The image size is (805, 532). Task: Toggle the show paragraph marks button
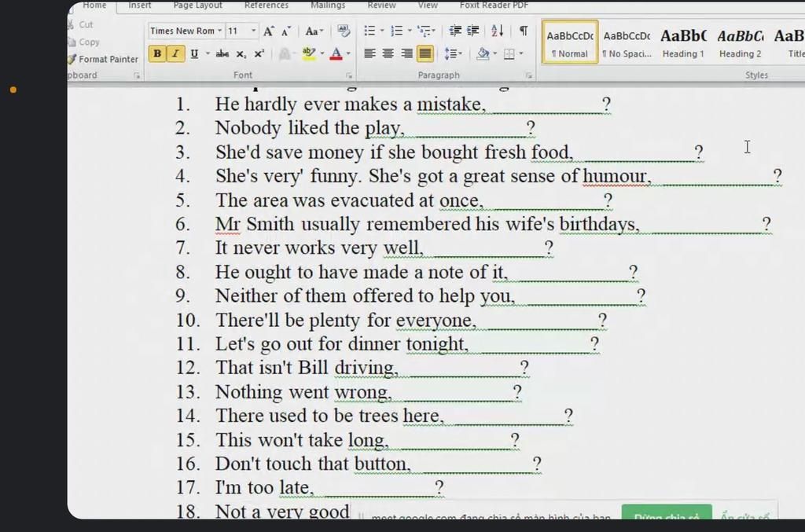coord(523,31)
